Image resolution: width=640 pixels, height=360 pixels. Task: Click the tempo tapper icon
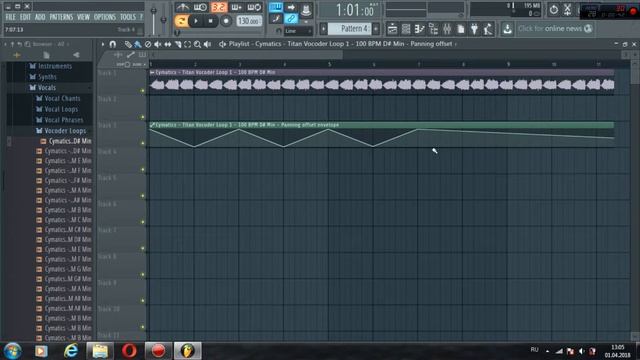coord(488,29)
